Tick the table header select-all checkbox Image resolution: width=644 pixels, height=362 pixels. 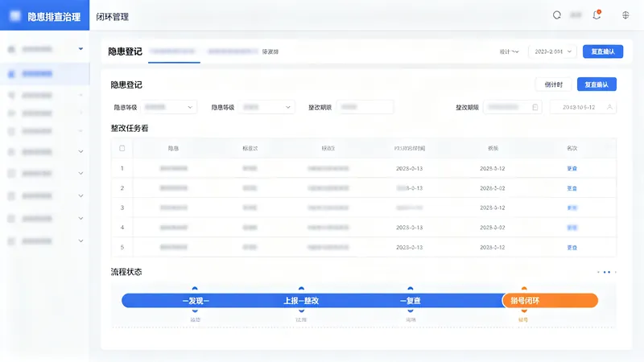[122, 148]
